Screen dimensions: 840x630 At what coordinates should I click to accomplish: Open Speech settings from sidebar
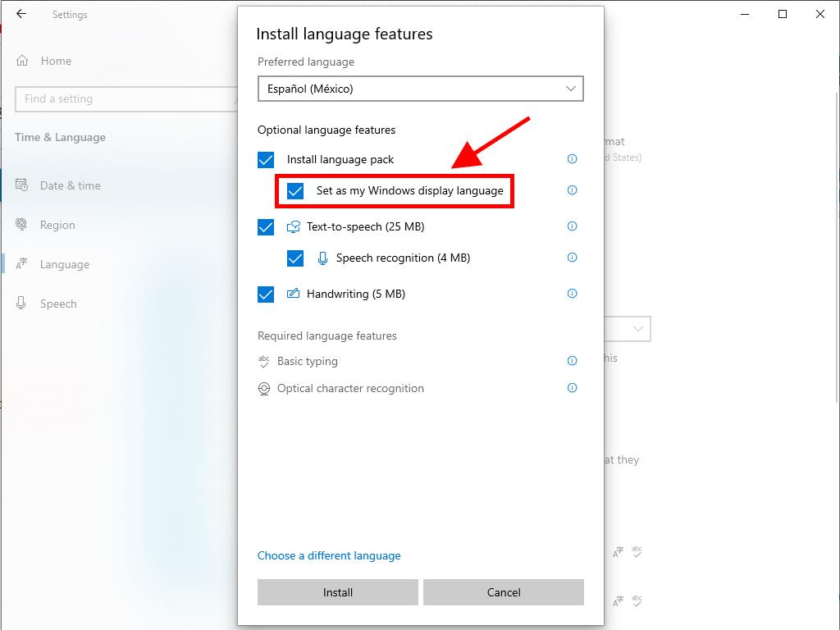pos(58,304)
